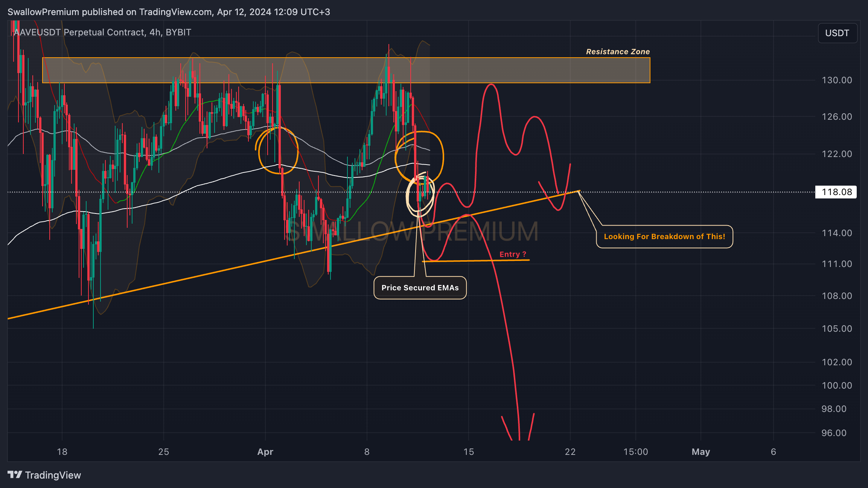Click the 8 date label on time axis
The width and height of the screenshot is (868, 488).
(367, 452)
